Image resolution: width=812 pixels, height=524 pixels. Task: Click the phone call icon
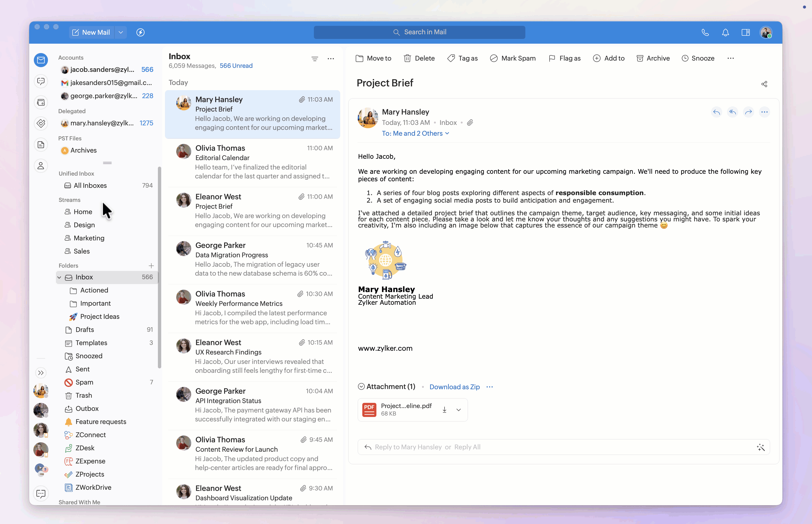[705, 32]
